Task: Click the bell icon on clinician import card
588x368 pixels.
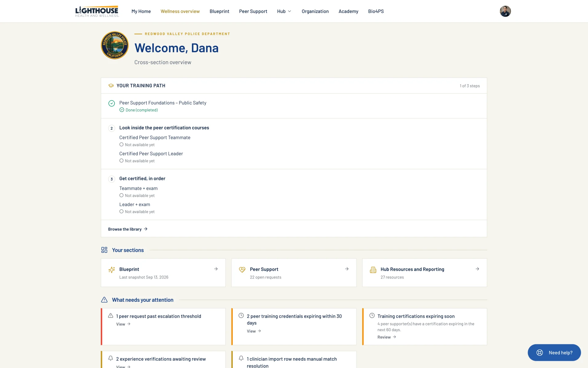Action: 241,358
